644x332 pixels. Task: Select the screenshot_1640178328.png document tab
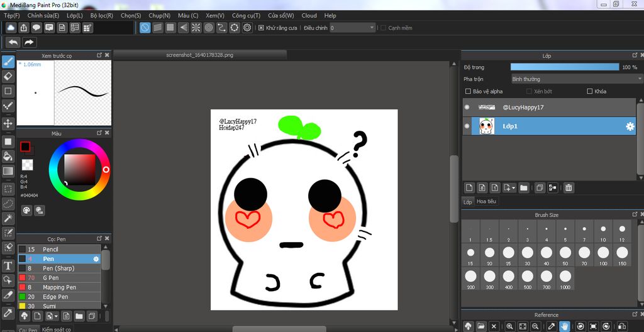click(199, 55)
